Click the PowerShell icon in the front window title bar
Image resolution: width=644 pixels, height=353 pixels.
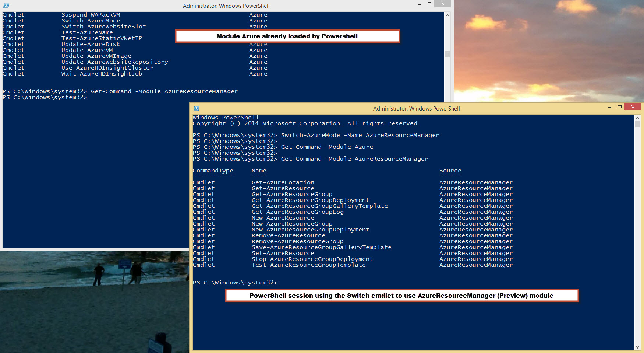pos(197,108)
